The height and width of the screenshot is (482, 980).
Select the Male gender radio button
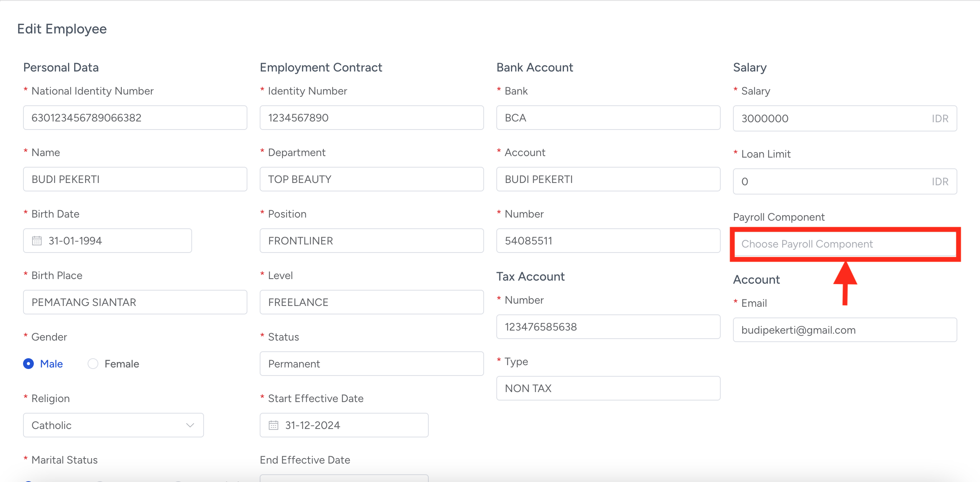tap(28, 364)
